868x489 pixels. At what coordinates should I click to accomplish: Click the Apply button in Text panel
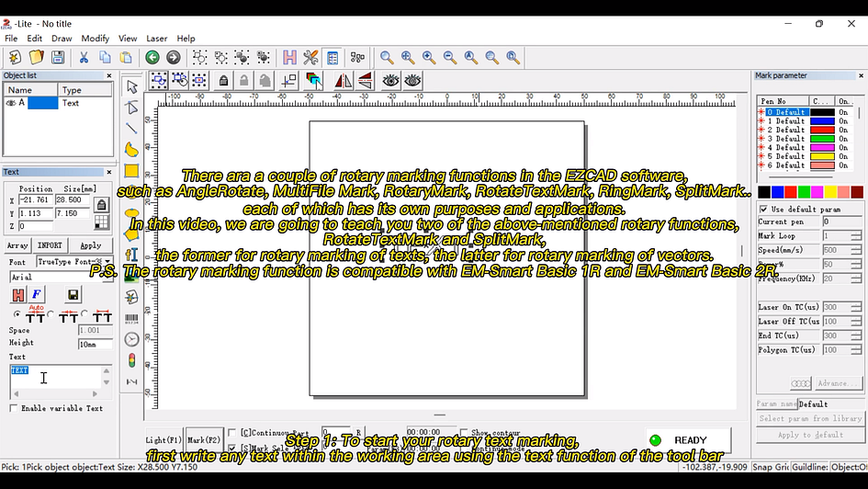[x=91, y=245]
